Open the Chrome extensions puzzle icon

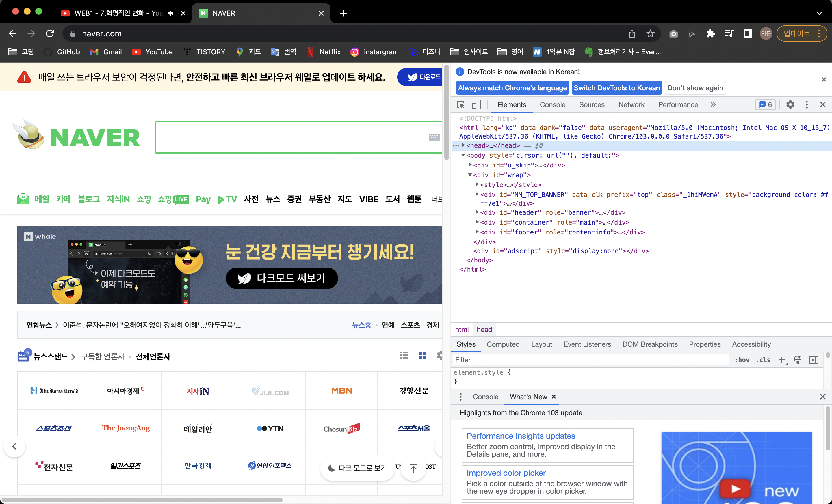tap(710, 33)
